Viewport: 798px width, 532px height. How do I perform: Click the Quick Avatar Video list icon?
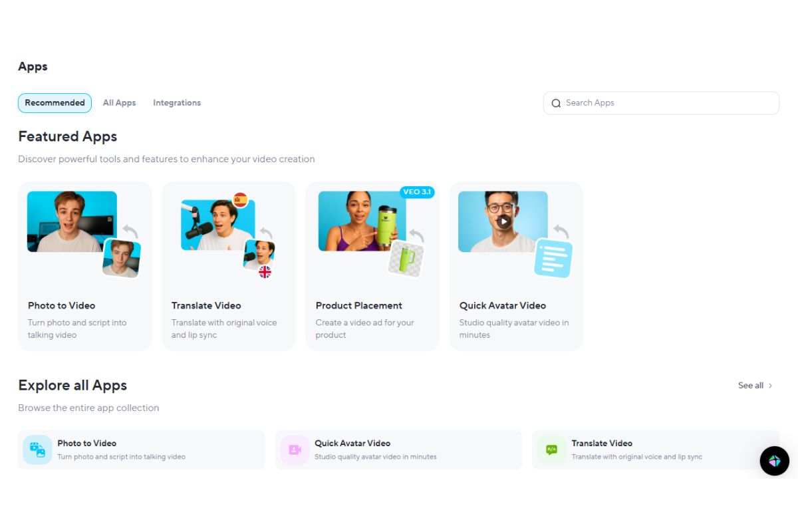click(295, 450)
